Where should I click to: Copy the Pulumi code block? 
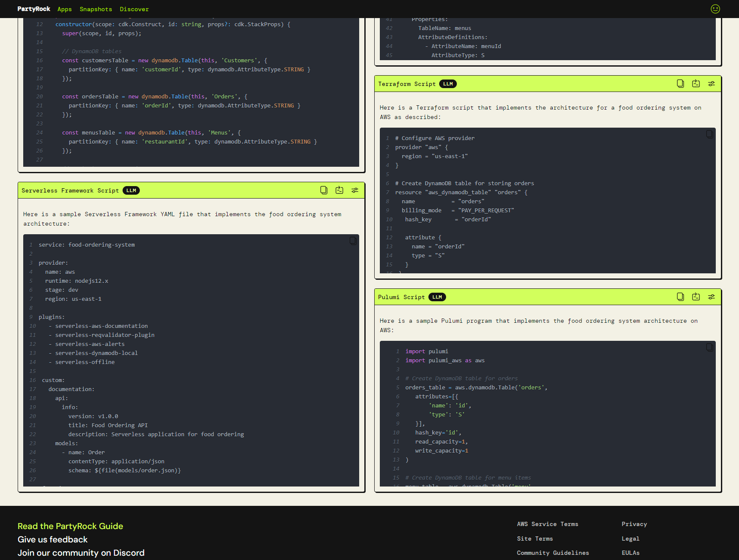pyautogui.click(x=710, y=348)
